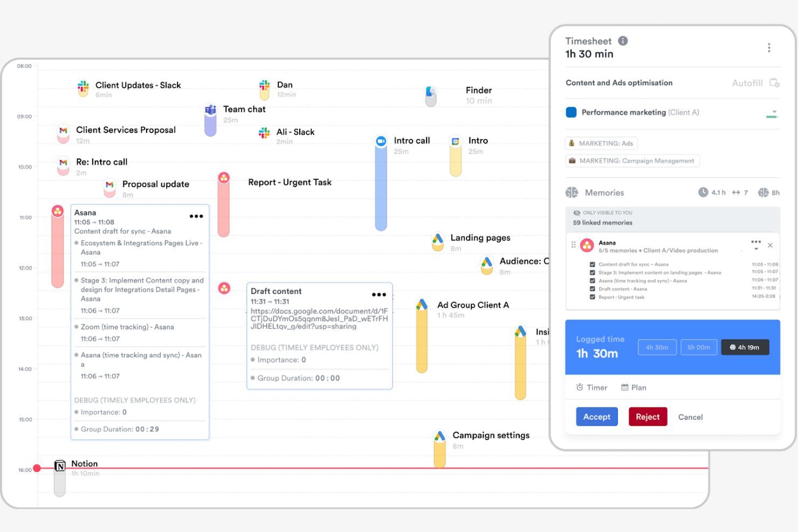Image resolution: width=798 pixels, height=532 pixels.
Task: Uncheck the Report - Urgent task memory
Action: tap(592, 297)
